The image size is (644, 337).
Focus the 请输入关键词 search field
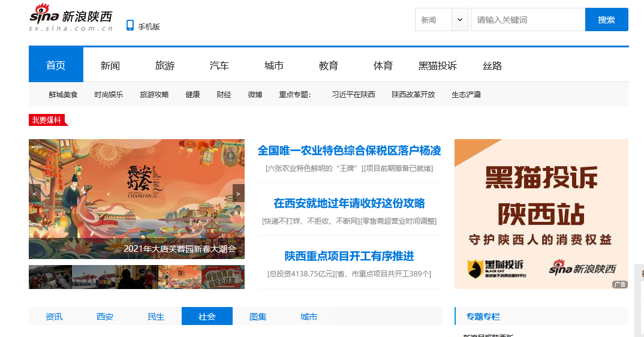pyautogui.click(x=528, y=19)
